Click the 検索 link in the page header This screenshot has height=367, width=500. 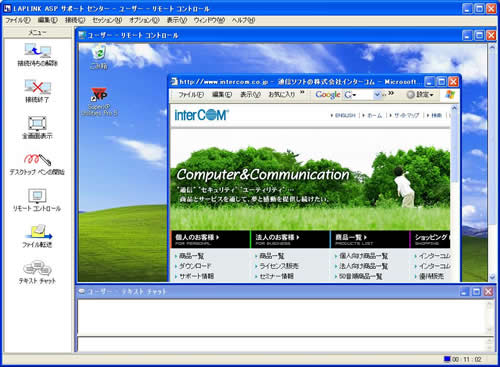coord(436,115)
